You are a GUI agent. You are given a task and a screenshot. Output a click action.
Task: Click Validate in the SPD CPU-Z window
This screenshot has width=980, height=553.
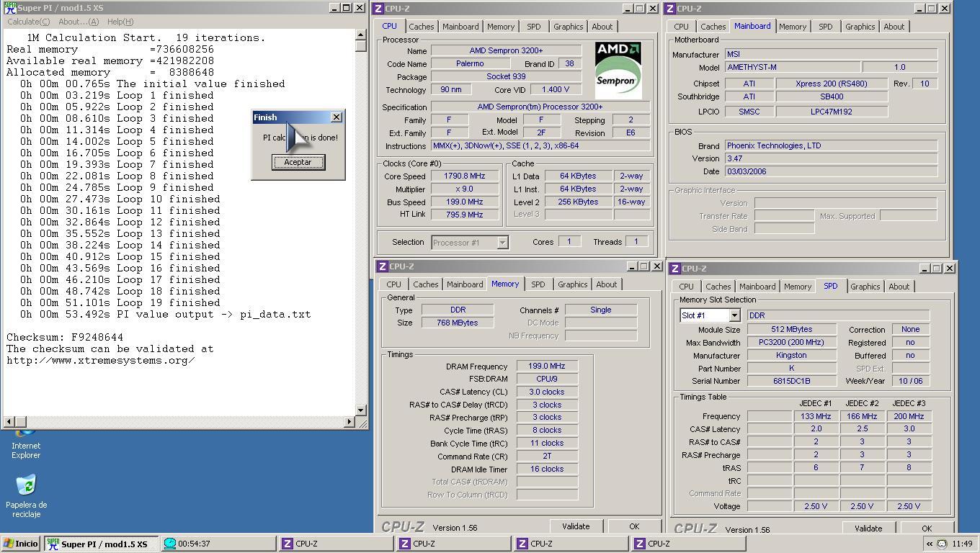[x=868, y=528]
